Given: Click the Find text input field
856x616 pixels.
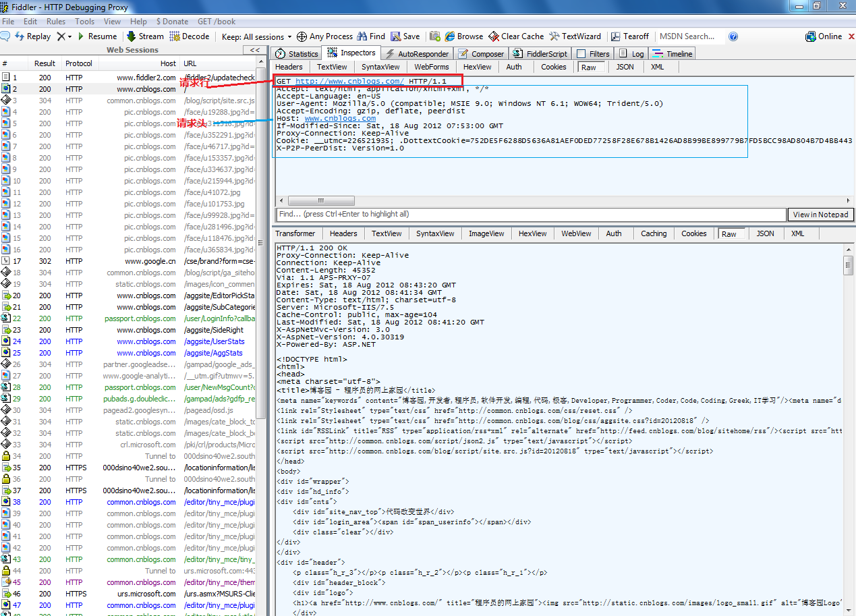Looking at the screenshot, I should [x=531, y=215].
